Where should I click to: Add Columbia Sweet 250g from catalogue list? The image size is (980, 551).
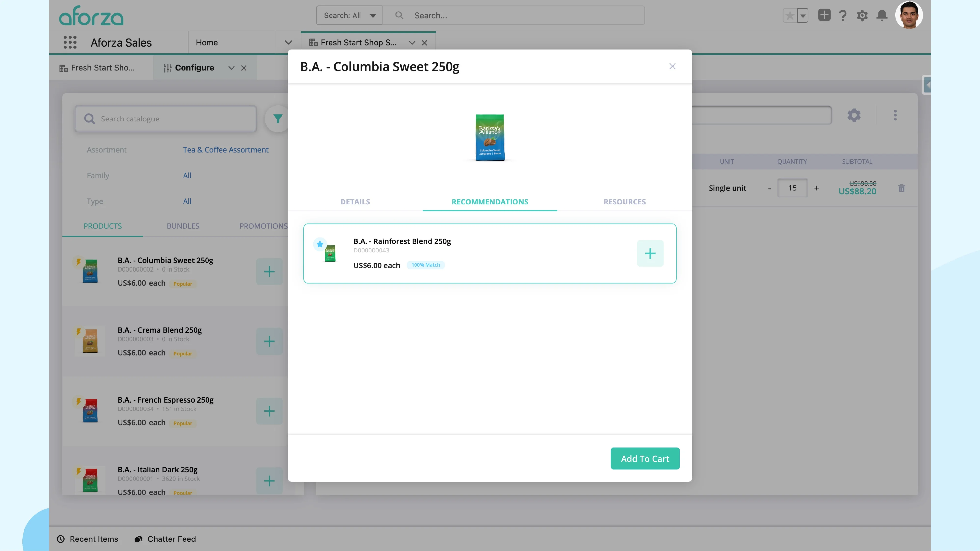coord(269,272)
